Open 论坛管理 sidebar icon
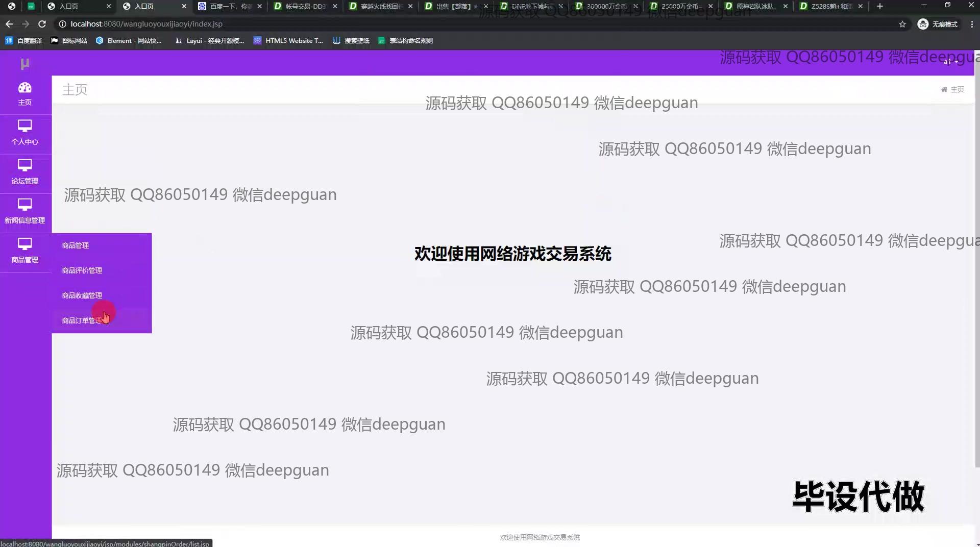This screenshot has width=980, height=547. point(24,165)
